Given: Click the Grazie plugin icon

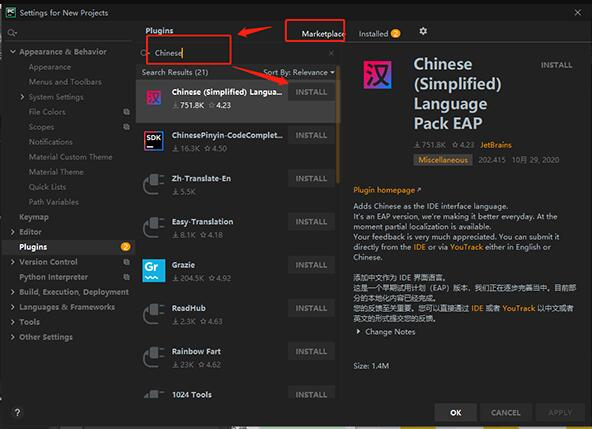Looking at the screenshot, I should point(154,270).
